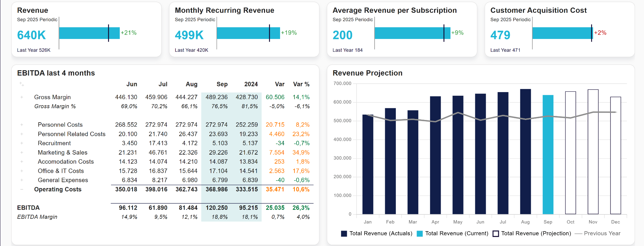
Task: Select the Mar revenue bar
Action: [413, 162]
